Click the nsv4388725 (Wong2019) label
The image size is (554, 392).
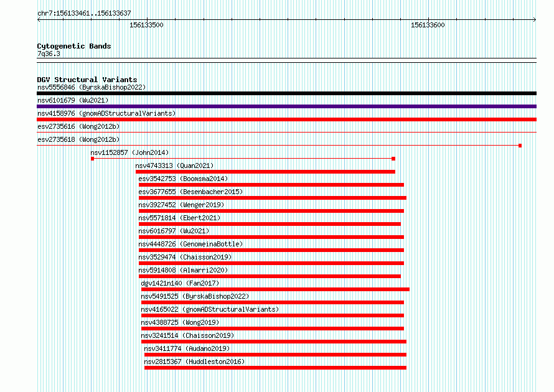tap(180, 322)
